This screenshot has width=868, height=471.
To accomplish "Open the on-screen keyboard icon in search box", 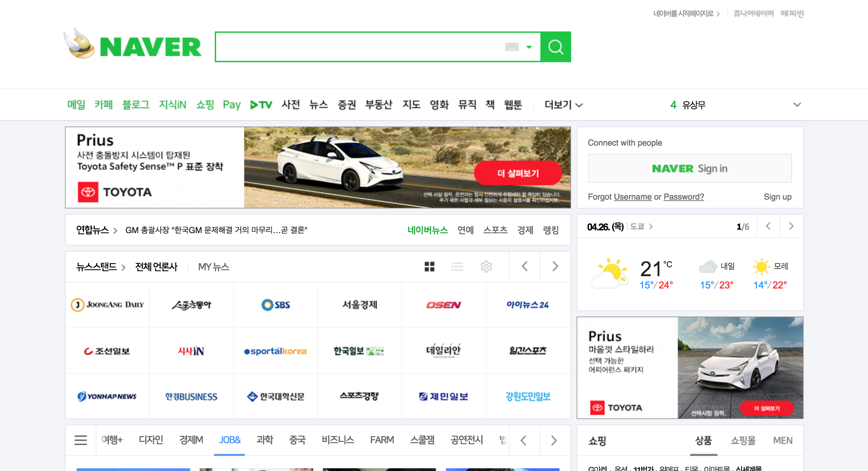I will [x=512, y=47].
